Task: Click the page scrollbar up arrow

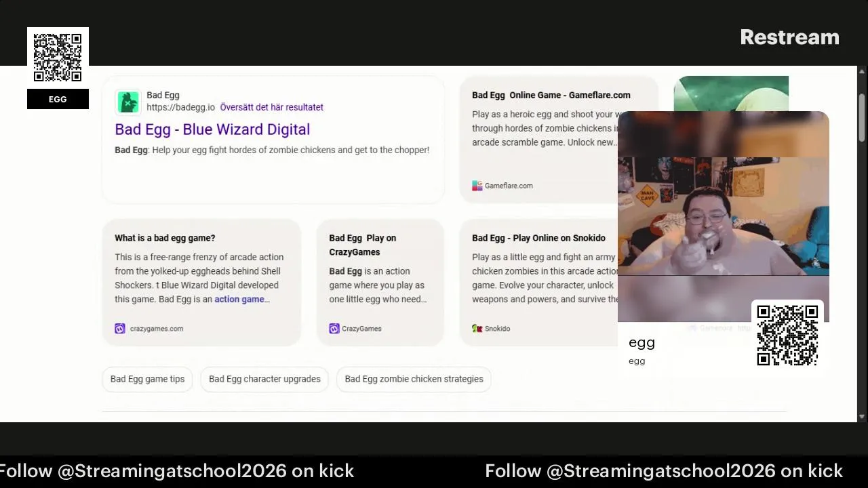Action: click(x=862, y=71)
